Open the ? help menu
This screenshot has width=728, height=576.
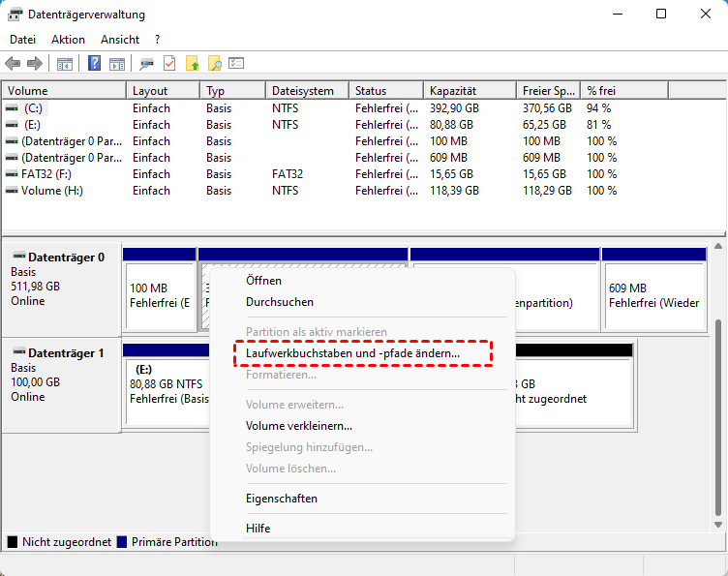click(158, 40)
